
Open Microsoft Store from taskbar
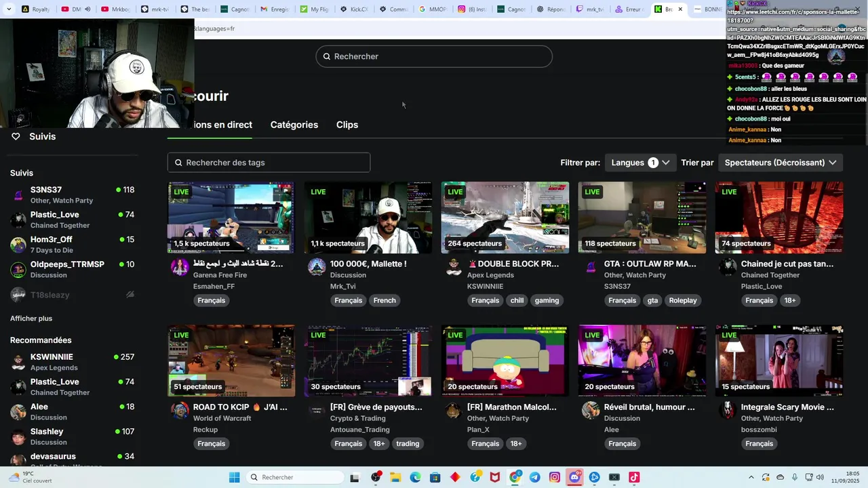435,477
